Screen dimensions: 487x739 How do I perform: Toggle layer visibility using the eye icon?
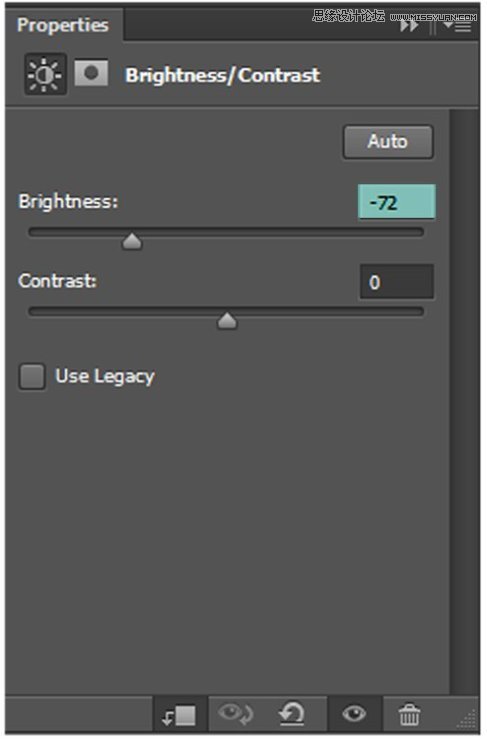354,714
